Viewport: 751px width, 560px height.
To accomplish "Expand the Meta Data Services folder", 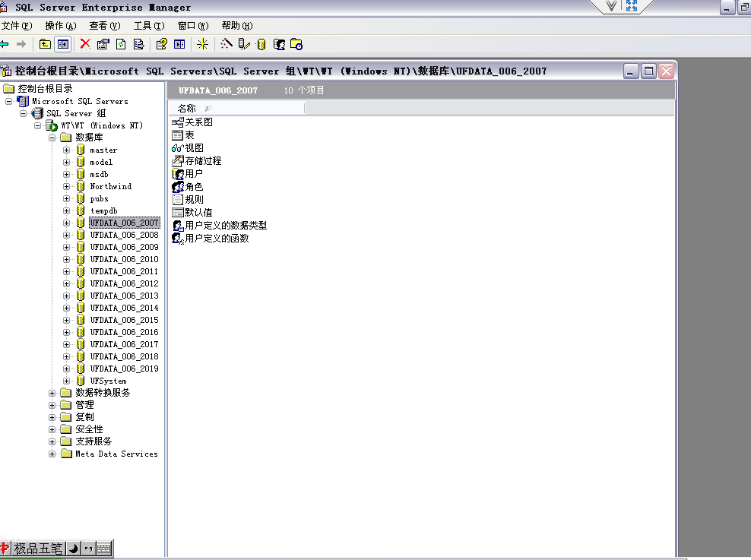I will click(x=52, y=454).
